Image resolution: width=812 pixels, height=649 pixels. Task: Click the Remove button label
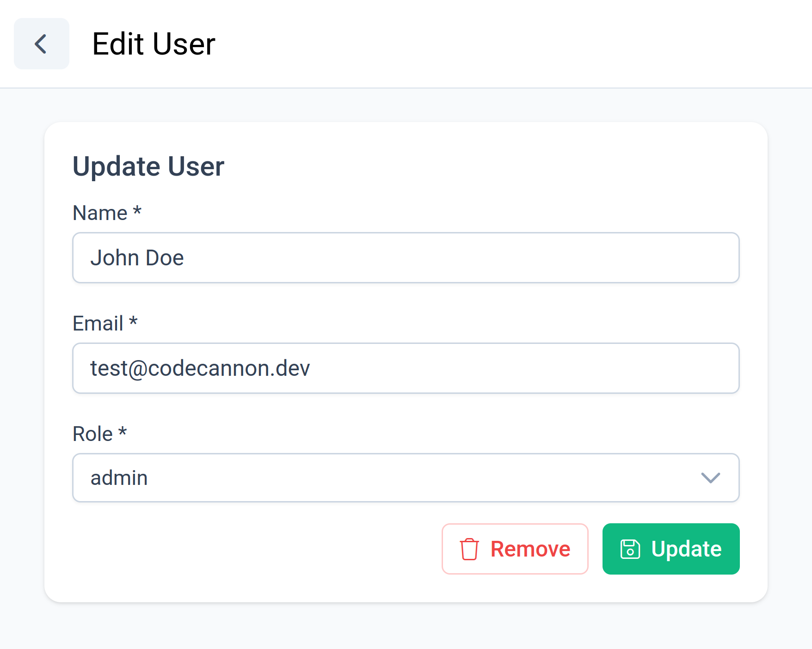[530, 549]
